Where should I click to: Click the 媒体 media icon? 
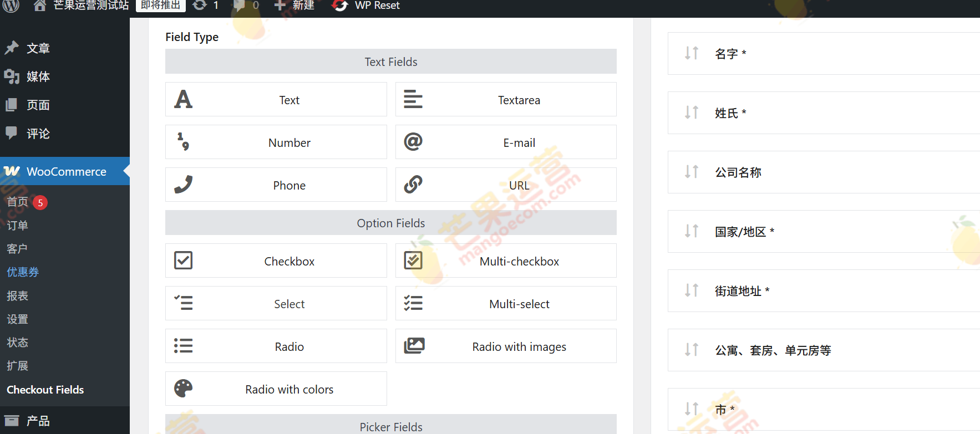click(12, 76)
